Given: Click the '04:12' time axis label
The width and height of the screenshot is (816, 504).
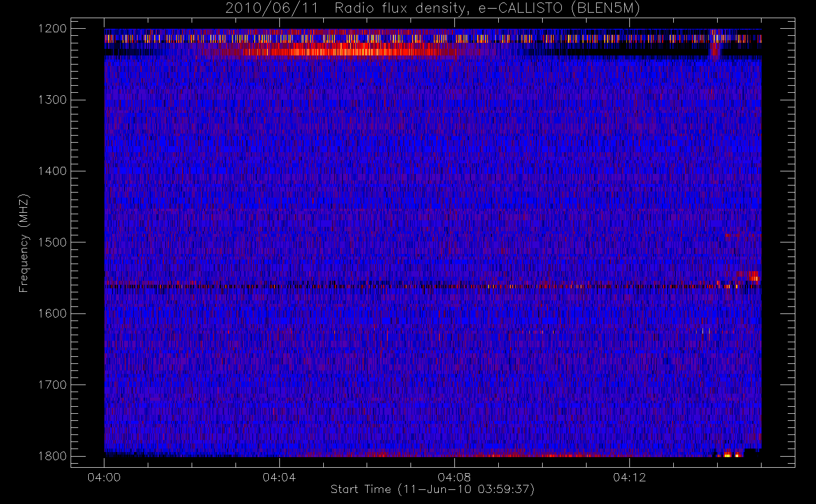Looking at the screenshot, I should [629, 477].
